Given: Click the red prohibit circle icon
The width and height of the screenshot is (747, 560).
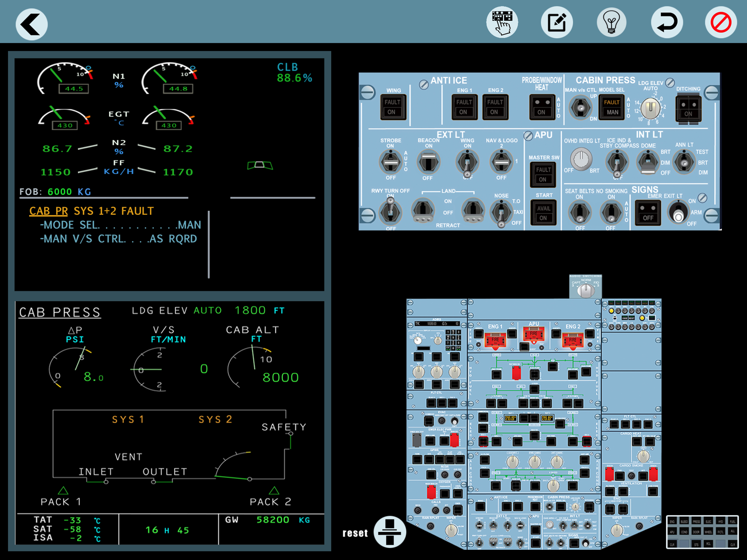Looking at the screenshot, I should pos(721,22).
